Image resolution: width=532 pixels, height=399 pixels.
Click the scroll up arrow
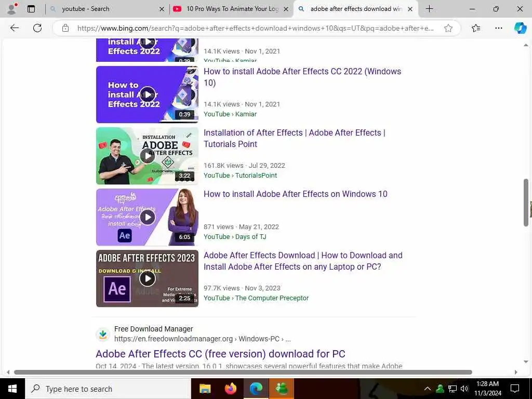[x=526, y=45]
